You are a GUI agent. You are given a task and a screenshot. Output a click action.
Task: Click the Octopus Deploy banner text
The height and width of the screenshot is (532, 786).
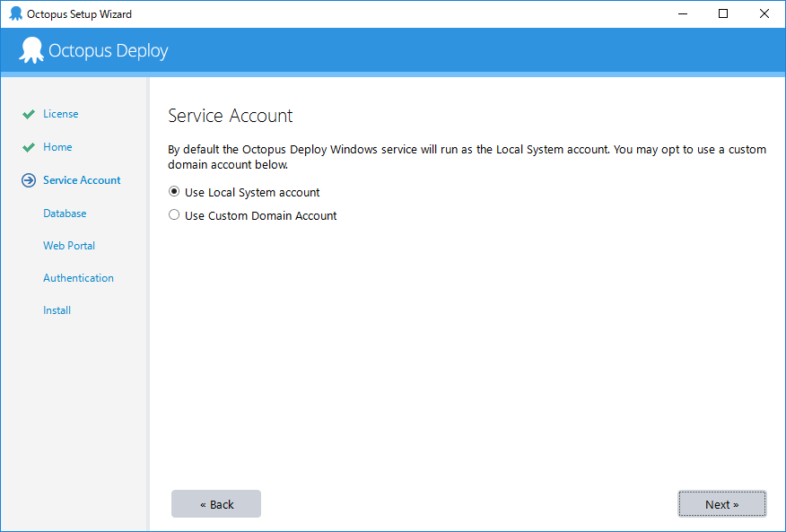tap(109, 50)
